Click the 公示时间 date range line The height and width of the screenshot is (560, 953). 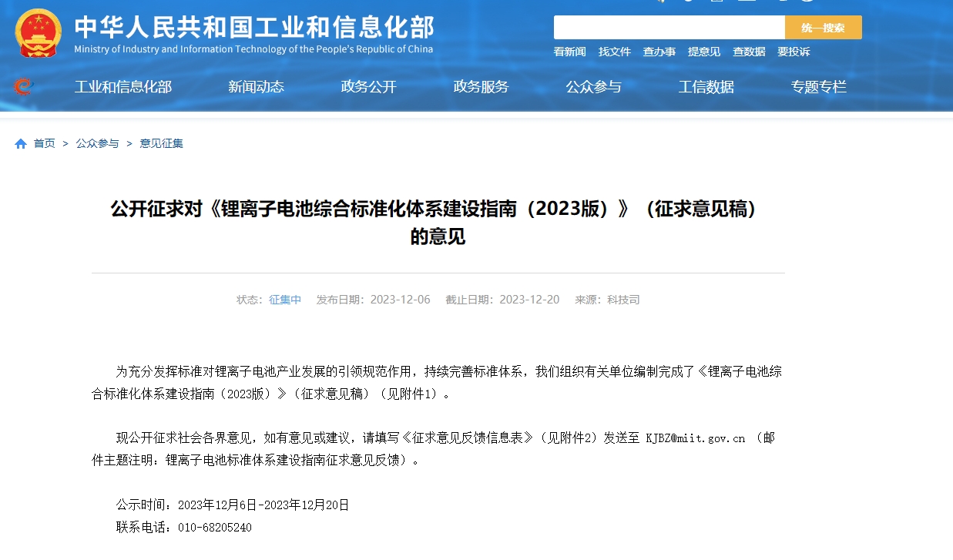coord(233,505)
